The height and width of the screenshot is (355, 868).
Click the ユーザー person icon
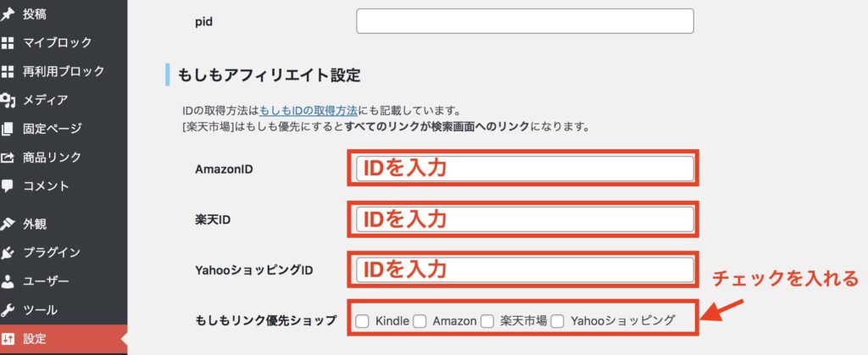point(7,281)
